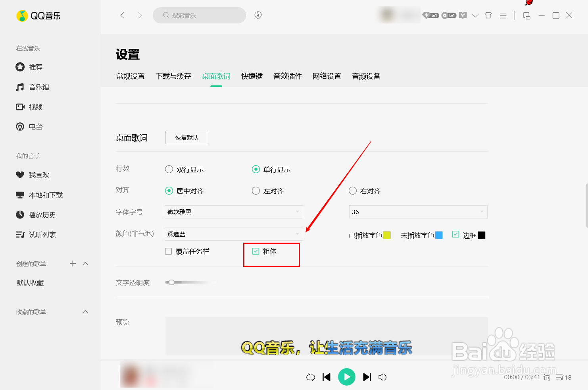Click 文字透明度 slider handle

pos(171,282)
